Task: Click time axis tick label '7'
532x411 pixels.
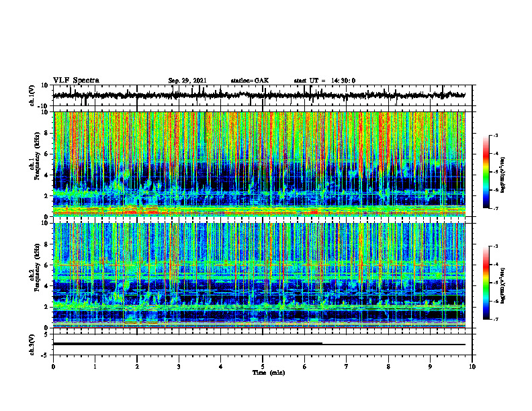Action: tap(347, 367)
